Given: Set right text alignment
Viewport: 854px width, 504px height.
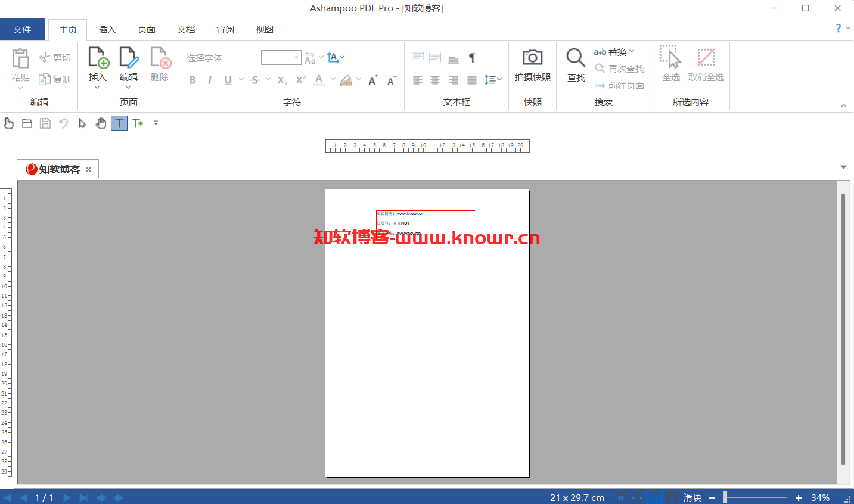Looking at the screenshot, I should pos(454,80).
